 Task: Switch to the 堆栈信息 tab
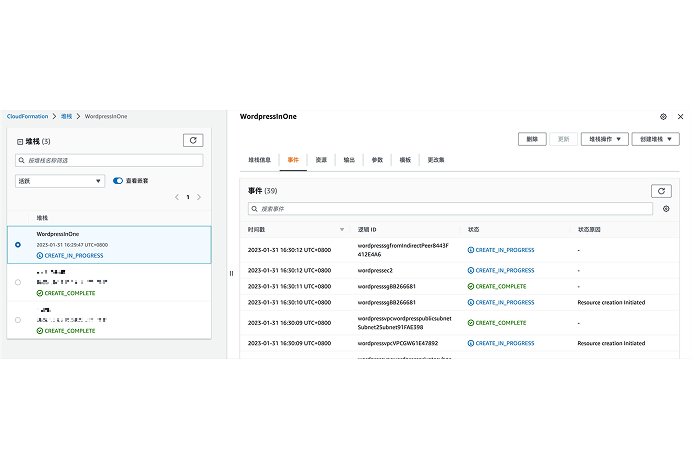coord(260,160)
